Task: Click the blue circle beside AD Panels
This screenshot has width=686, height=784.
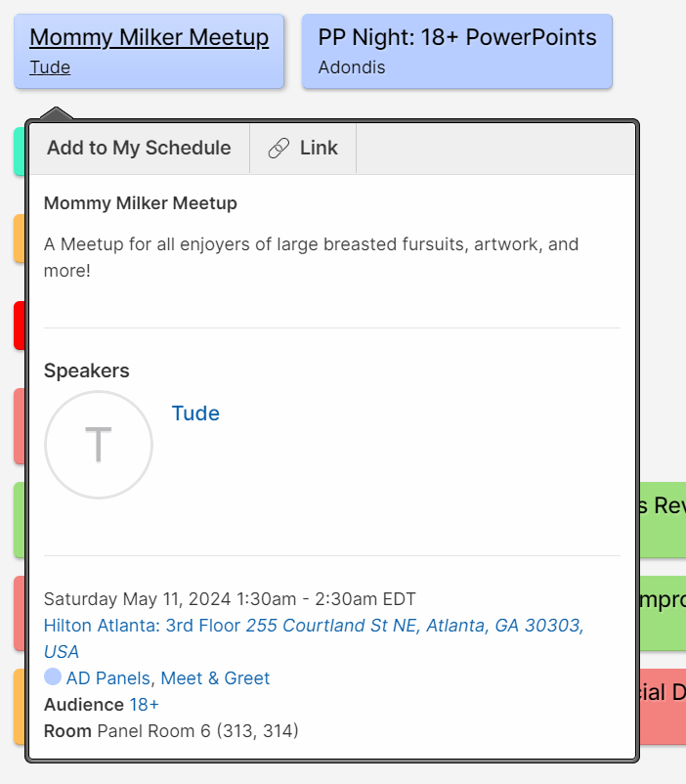Action: (53, 676)
